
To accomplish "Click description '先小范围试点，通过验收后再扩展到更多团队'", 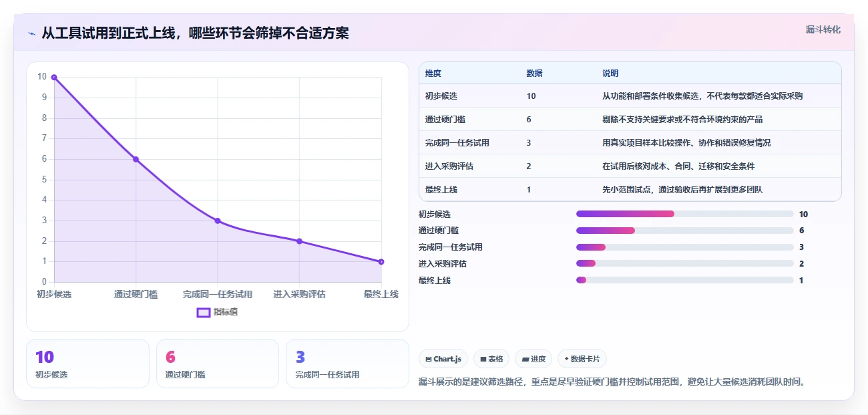I will [682, 190].
